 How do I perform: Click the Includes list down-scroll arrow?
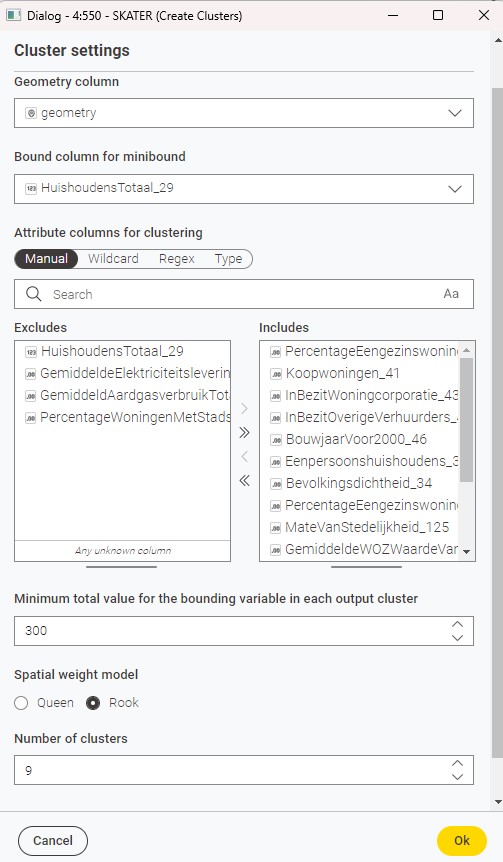click(467, 551)
